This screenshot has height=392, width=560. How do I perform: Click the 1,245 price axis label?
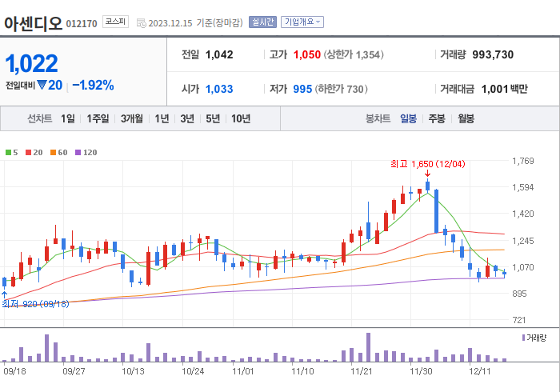click(x=523, y=241)
